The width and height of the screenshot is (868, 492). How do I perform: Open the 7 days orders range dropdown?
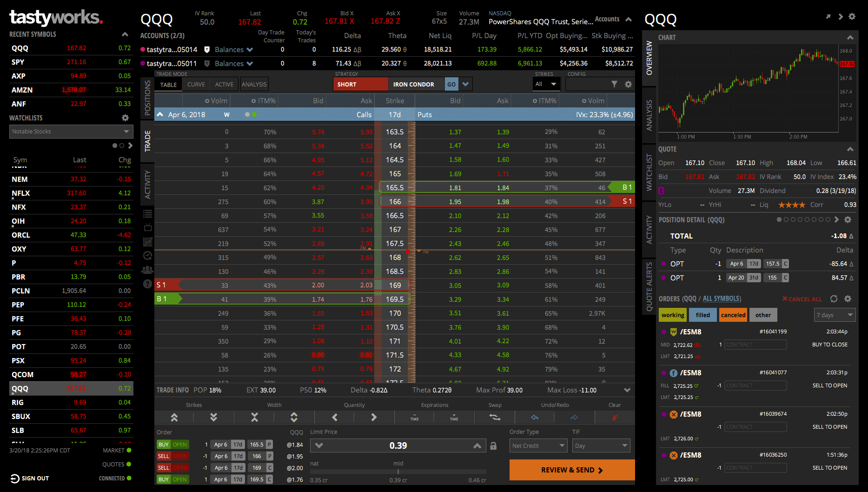point(835,315)
